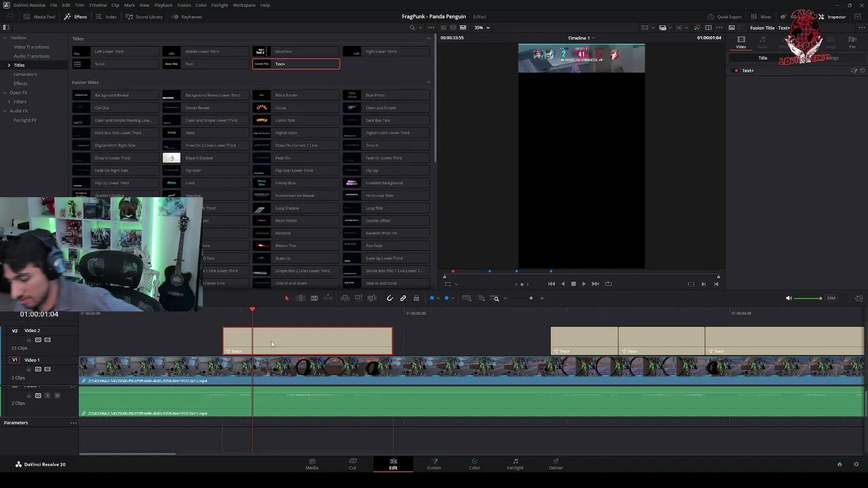Disable the Video 2 track

[47, 340]
